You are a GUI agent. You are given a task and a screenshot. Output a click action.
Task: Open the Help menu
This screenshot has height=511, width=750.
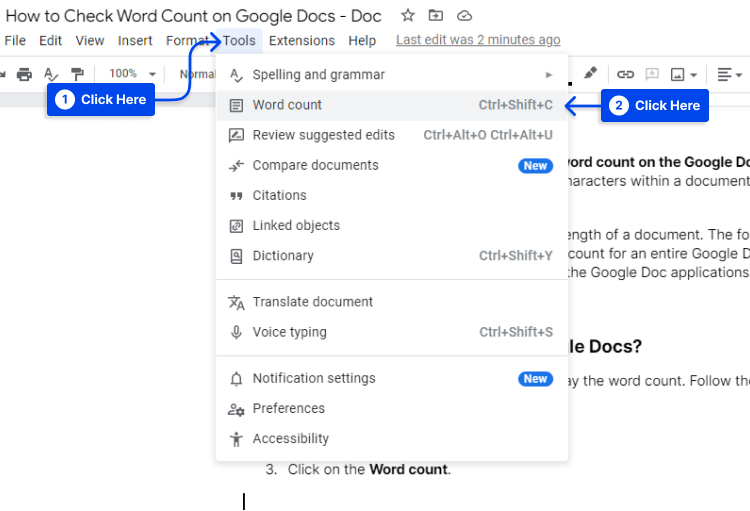362,41
